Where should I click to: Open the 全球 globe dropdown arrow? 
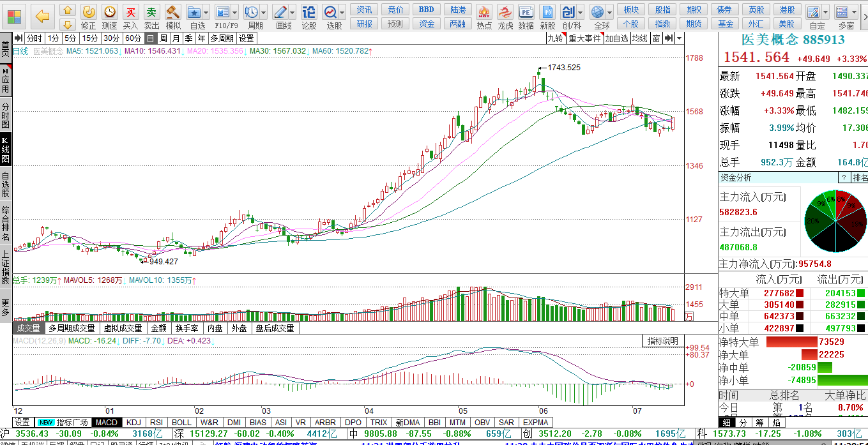pyautogui.click(x=610, y=12)
